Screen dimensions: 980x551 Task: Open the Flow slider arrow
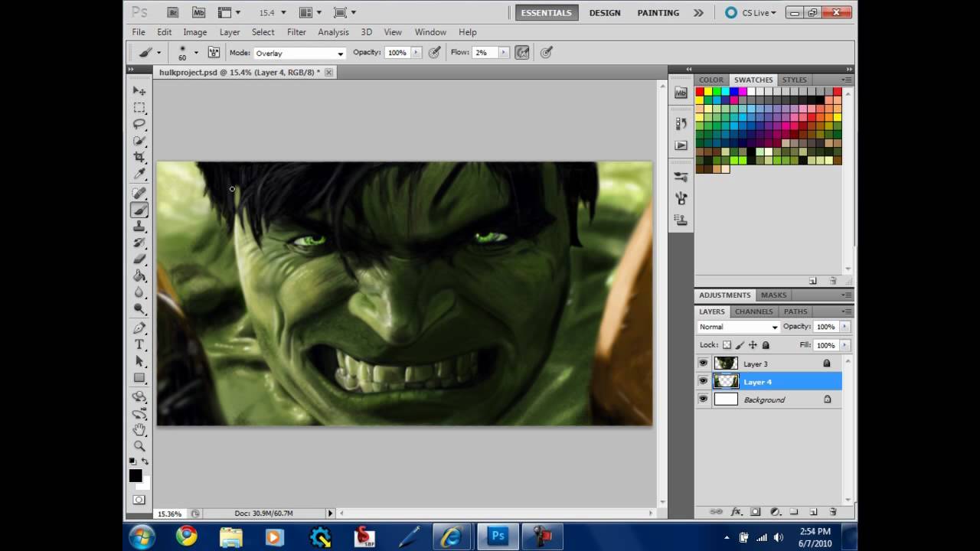click(504, 53)
